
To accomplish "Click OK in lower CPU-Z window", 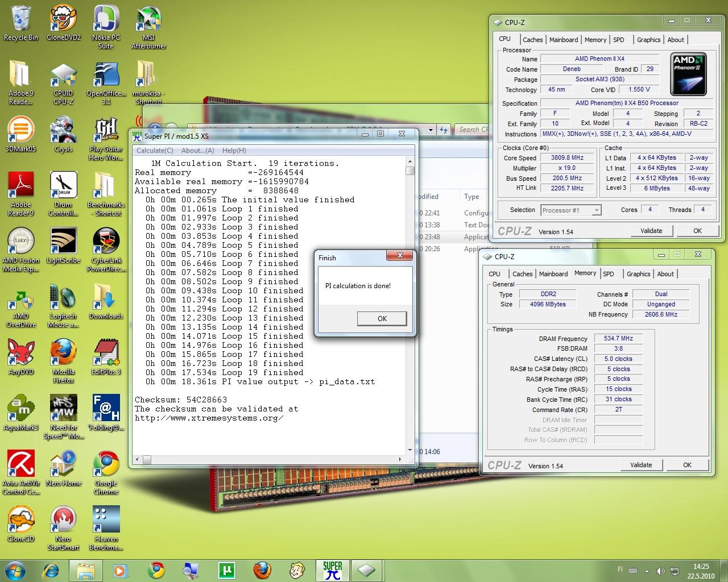I will coord(687,465).
